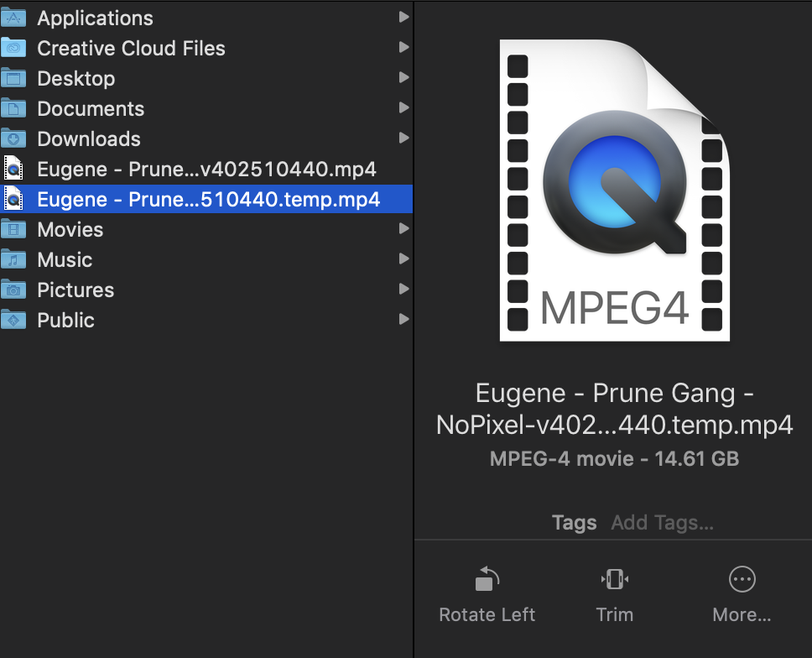Click the Downloads folder icon
812x658 pixels.
pyautogui.click(x=13, y=138)
